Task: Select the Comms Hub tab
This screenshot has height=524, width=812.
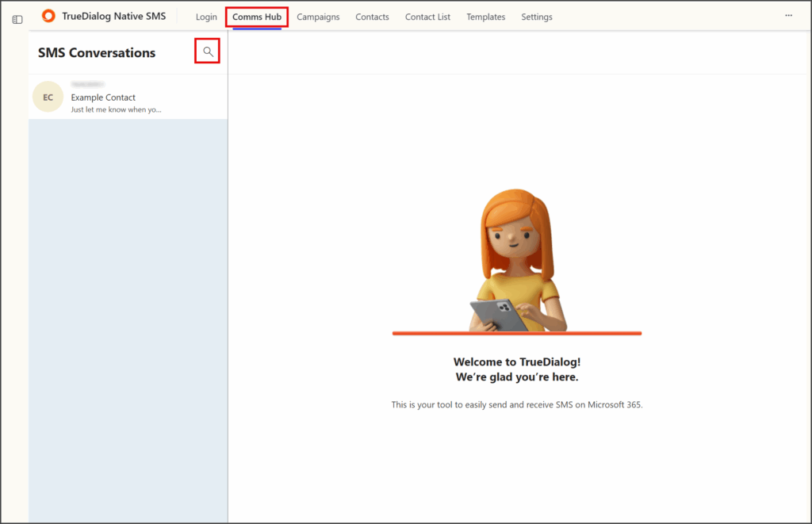Action: pyautogui.click(x=257, y=17)
